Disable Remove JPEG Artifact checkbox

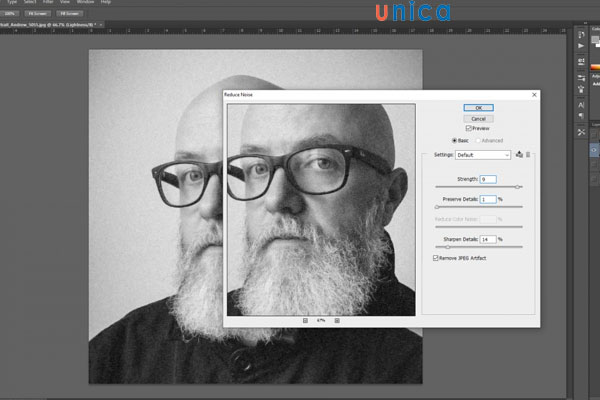436,258
